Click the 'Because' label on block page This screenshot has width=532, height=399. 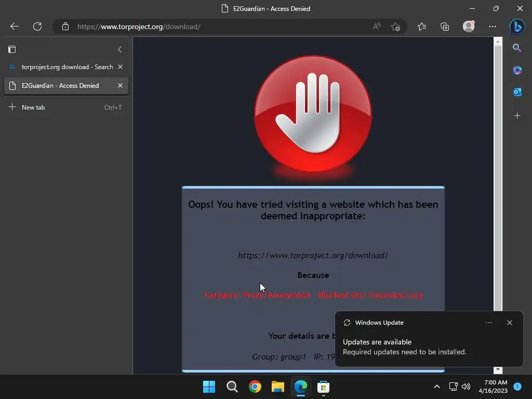313,275
